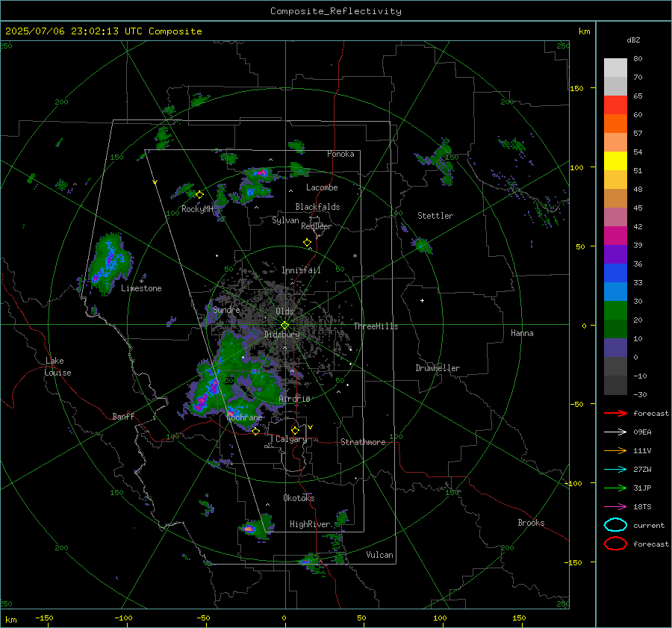Screen dimensions: 672x628
Task: Click the Calgary label on the map
Action: 291,439
